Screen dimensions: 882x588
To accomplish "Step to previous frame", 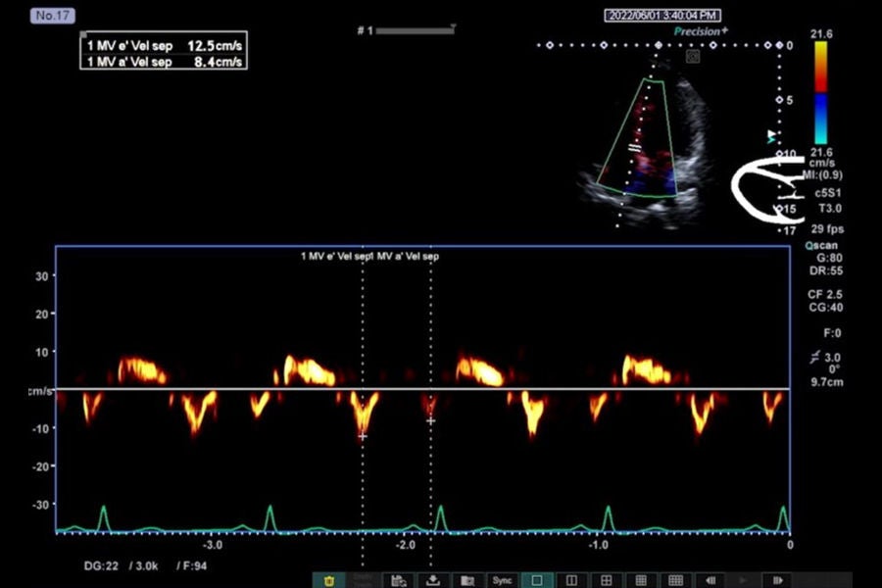I will 710,581.
